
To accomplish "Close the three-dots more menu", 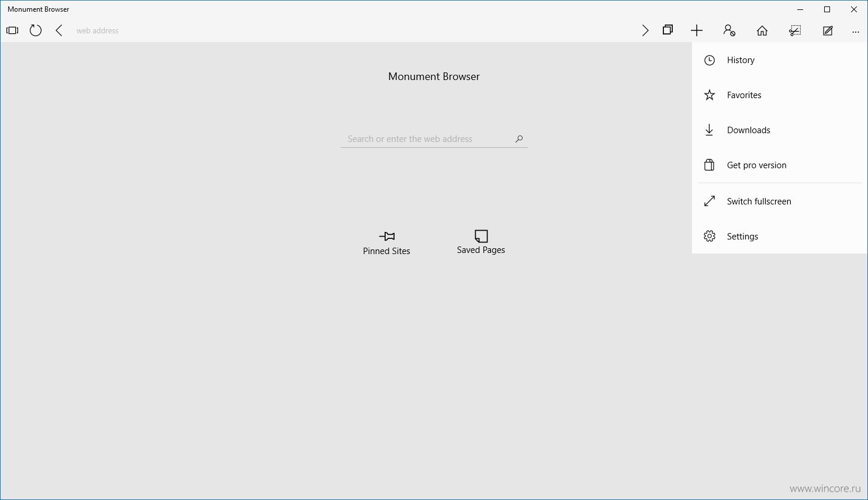I will (x=856, y=32).
